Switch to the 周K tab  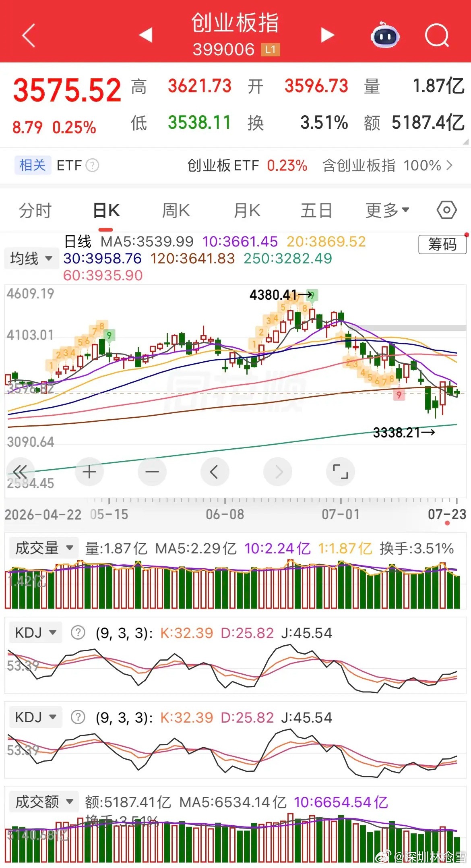coord(176,210)
